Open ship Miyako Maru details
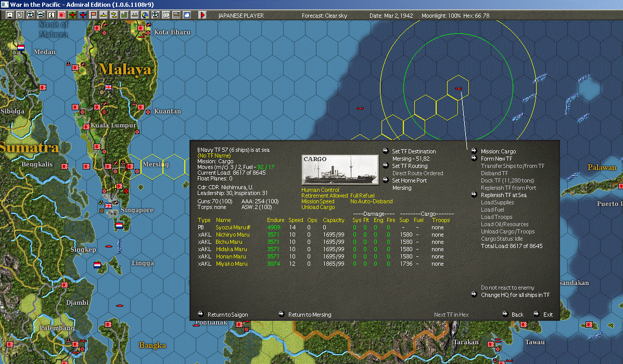 point(232,264)
